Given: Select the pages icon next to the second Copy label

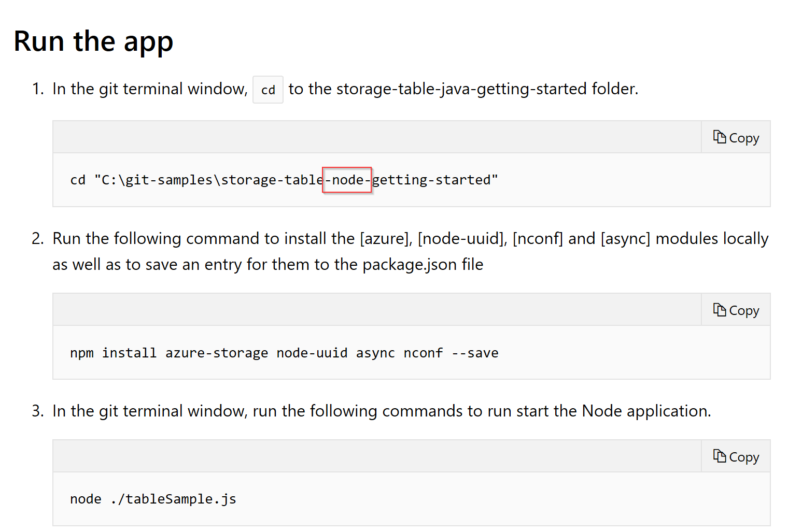Looking at the screenshot, I should 720,309.
